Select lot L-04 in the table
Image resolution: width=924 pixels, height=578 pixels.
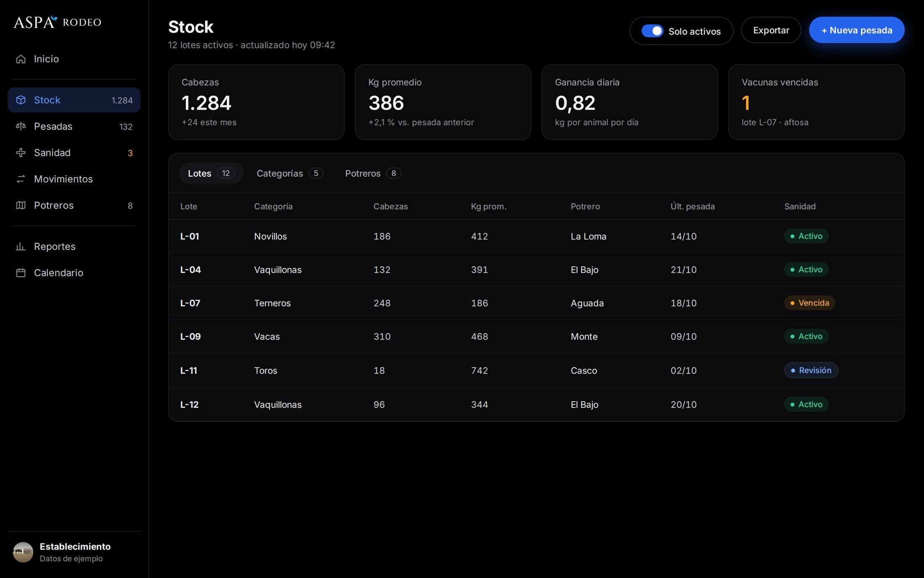[536, 269]
